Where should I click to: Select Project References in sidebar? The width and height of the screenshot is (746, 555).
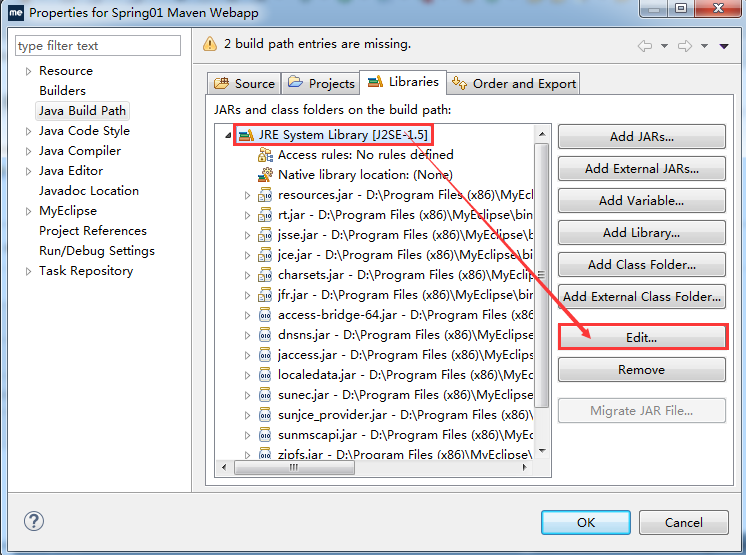93,231
